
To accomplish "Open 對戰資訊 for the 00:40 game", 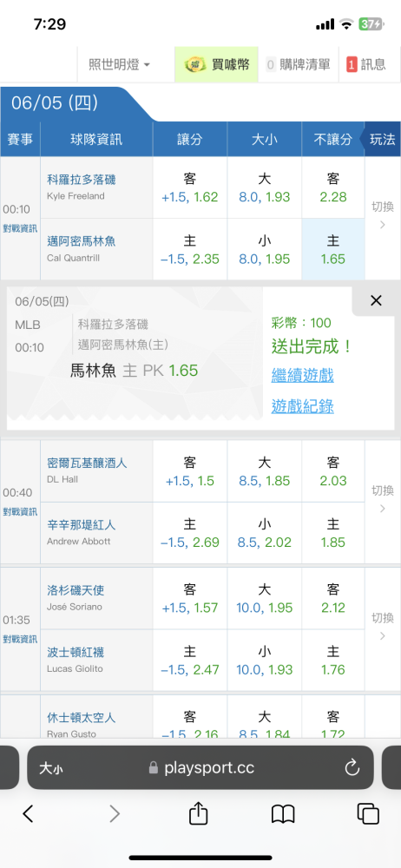I will pos(20,511).
